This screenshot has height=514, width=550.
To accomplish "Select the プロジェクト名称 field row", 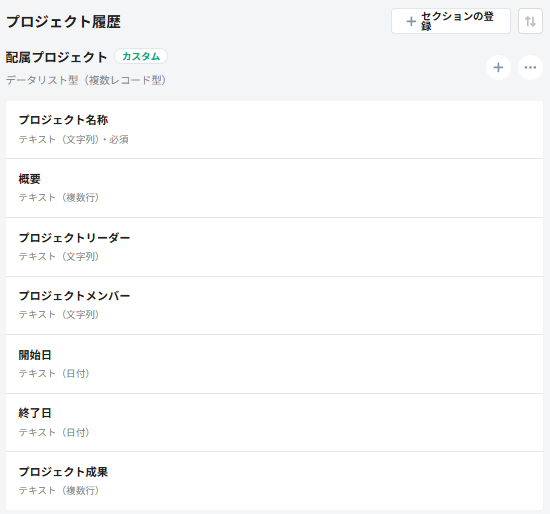I will click(274, 129).
